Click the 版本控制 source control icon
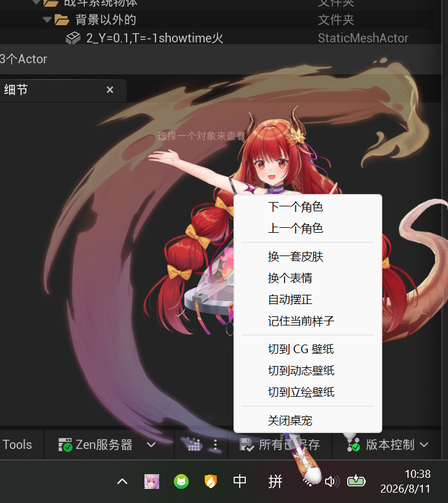448x503 pixels. (353, 445)
